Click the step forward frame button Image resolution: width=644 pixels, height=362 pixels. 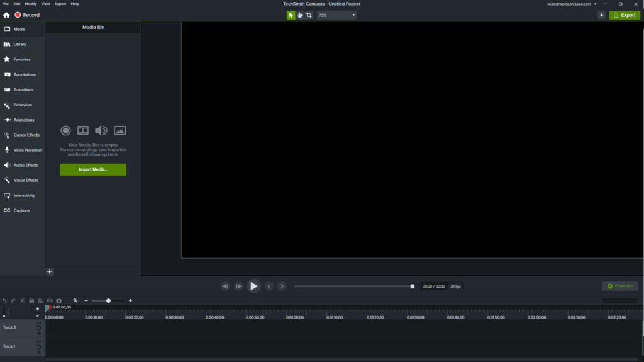238,286
